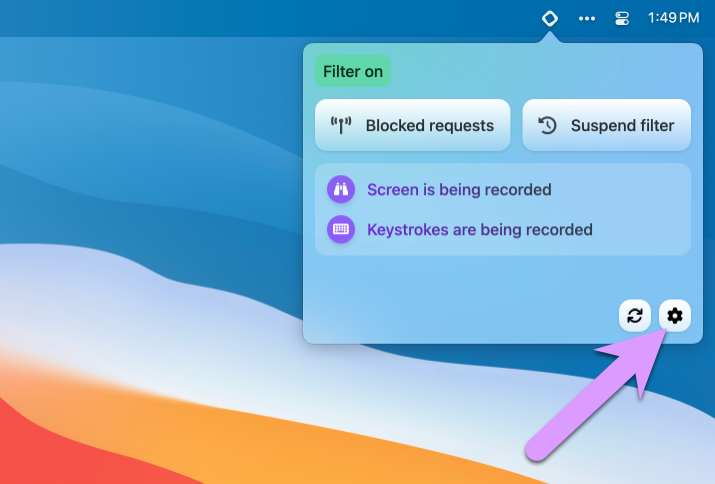Open the three-dots menu bar item

587,18
